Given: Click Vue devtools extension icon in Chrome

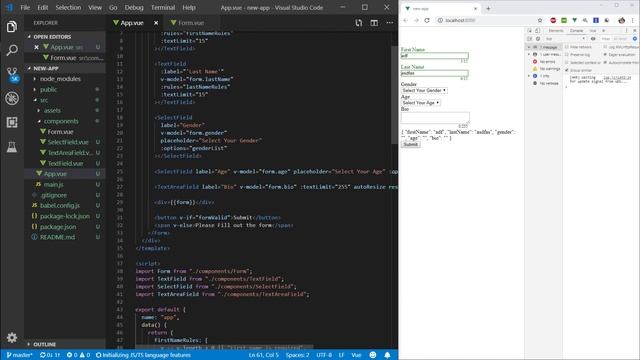Looking at the screenshot, I should [x=575, y=20].
